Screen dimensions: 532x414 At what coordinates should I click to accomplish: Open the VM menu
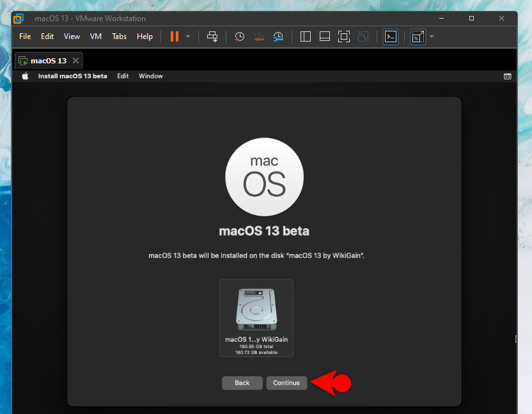click(96, 36)
